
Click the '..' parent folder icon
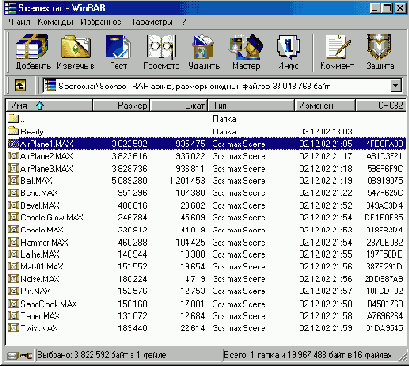[13, 118]
